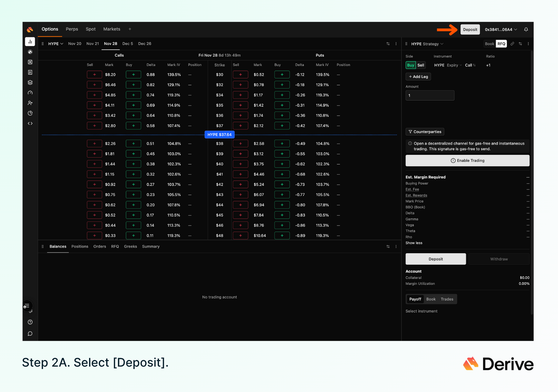Viewport: 558px width, 392px height.
Task: Grab the HYPE Strategy panel drag handle
Action: pos(406,44)
